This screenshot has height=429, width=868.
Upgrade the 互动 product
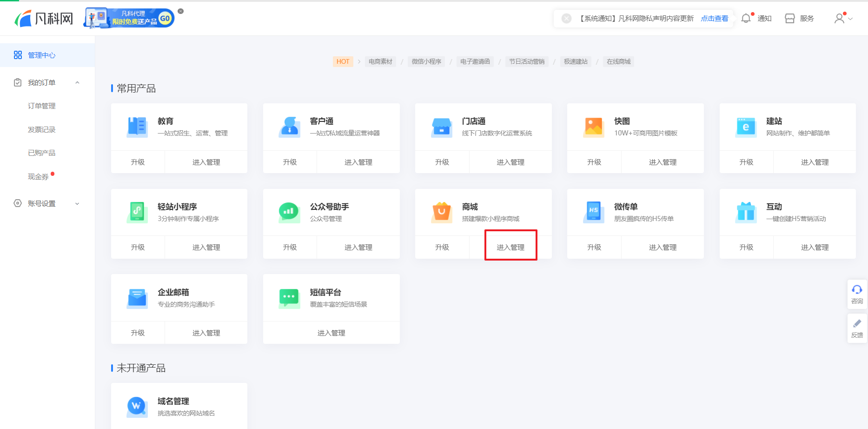(x=746, y=247)
